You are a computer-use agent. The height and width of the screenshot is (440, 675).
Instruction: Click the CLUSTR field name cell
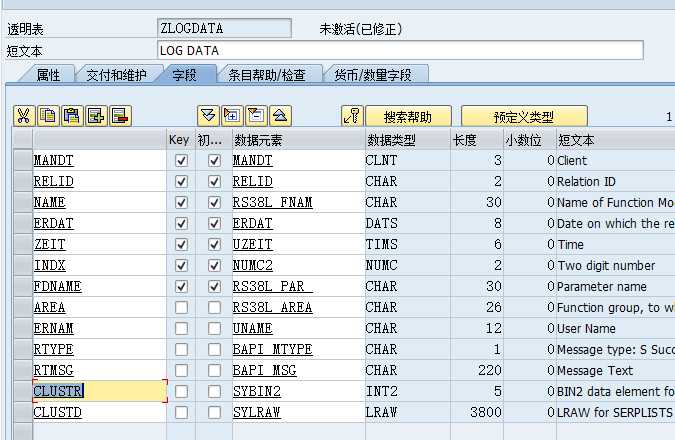100,391
